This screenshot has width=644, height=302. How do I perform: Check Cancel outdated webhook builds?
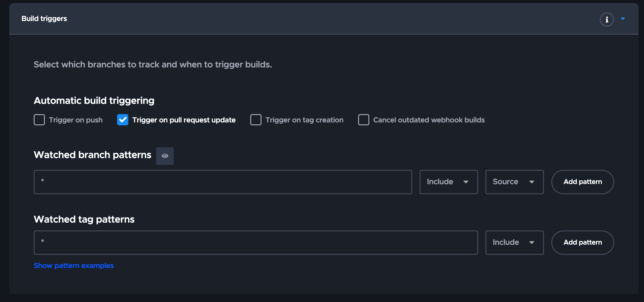363,120
